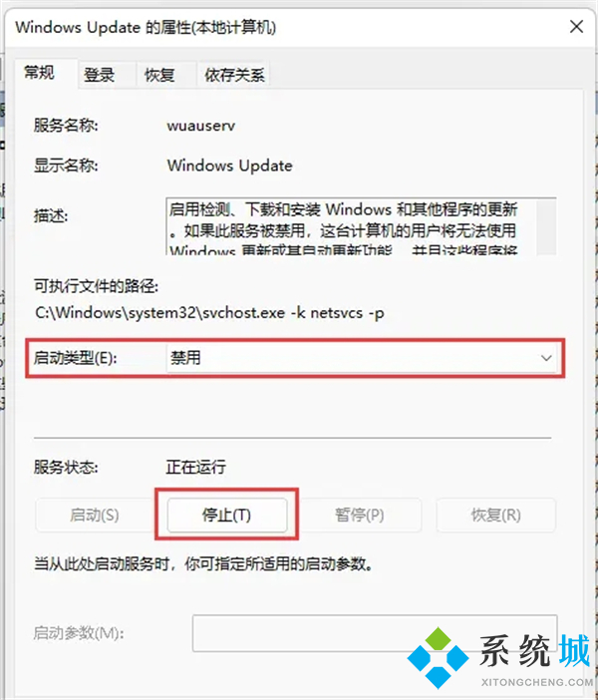
Task: Click the 启动(S) button
Action: pos(94,515)
